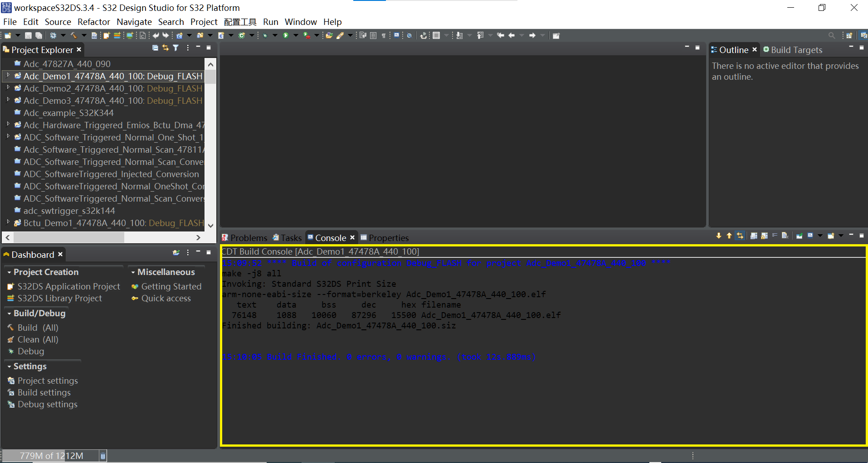The height and width of the screenshot is (463, 868).
Task: Click S32DS Application Project link
Action: tap(68, 287)
